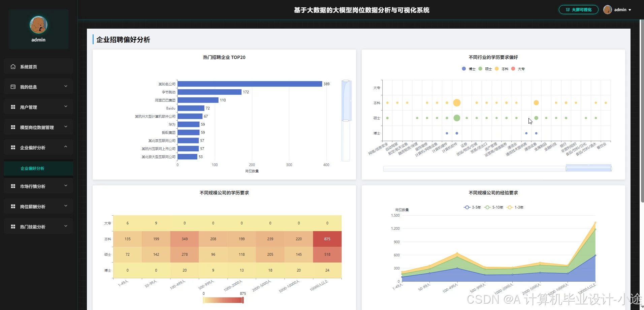The image size is (644, 310).
Task: Toggle the 博士 legend in education scatter chart
Action: 469,69
